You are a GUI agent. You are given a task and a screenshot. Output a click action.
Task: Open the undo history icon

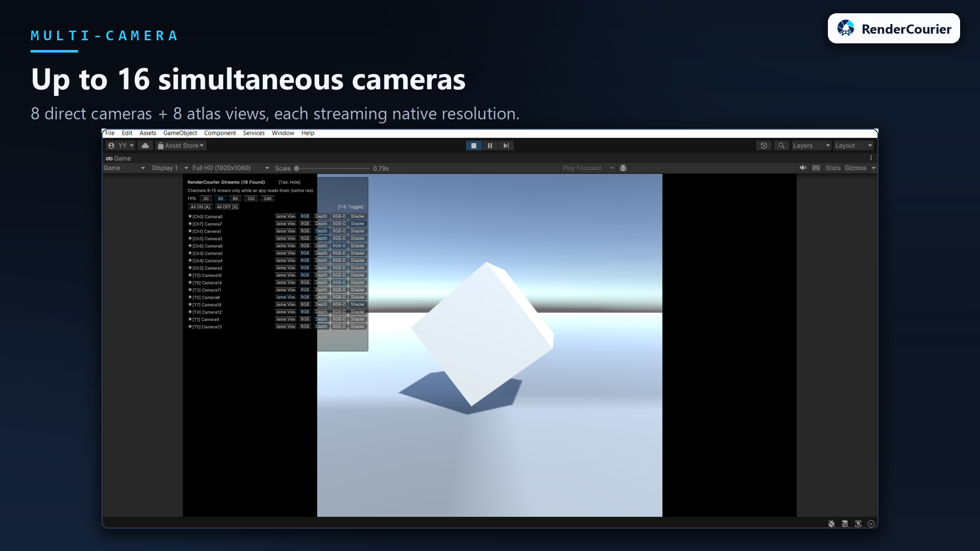tap(764, 146)
